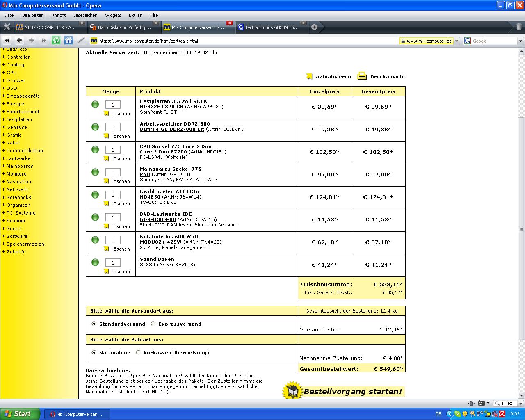Remove MODU82+ 425W löschen icon
Screen dimensions: 525x420
pos(107,249)
